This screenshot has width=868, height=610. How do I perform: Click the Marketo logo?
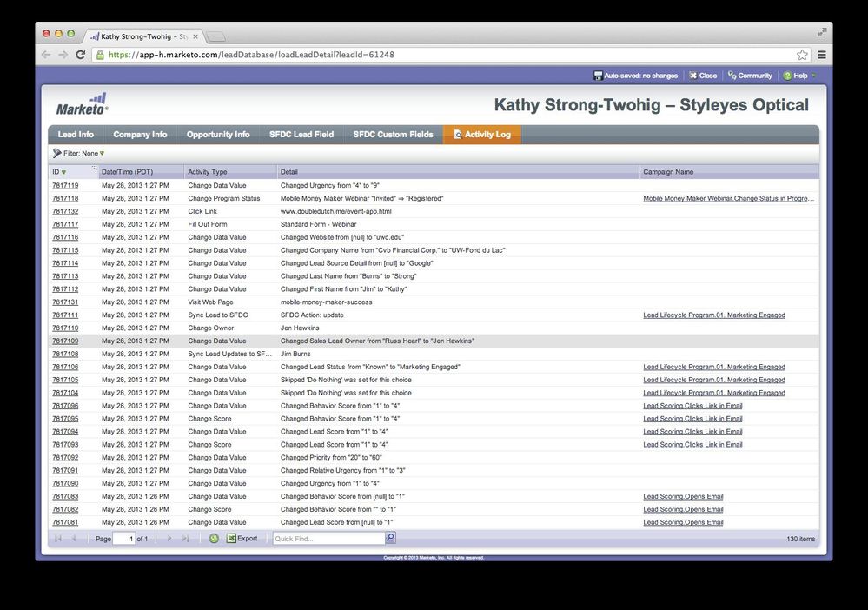[x=82, y=104]
